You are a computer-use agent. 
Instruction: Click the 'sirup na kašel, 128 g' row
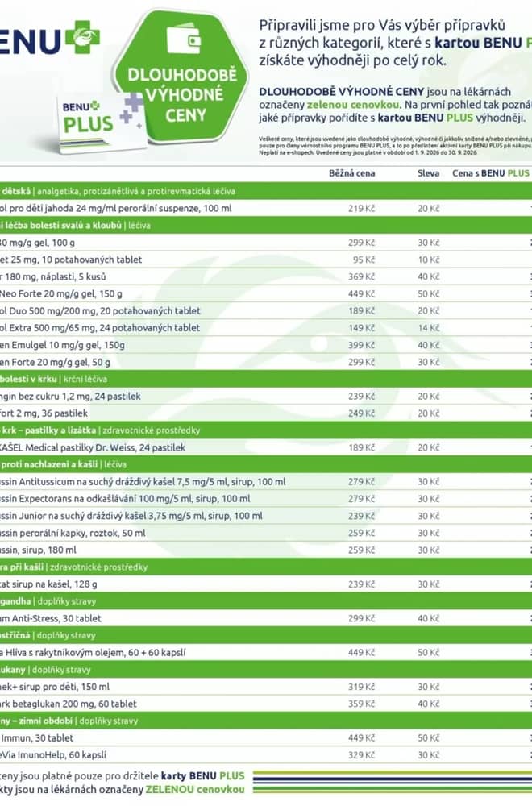click(266, 584)
